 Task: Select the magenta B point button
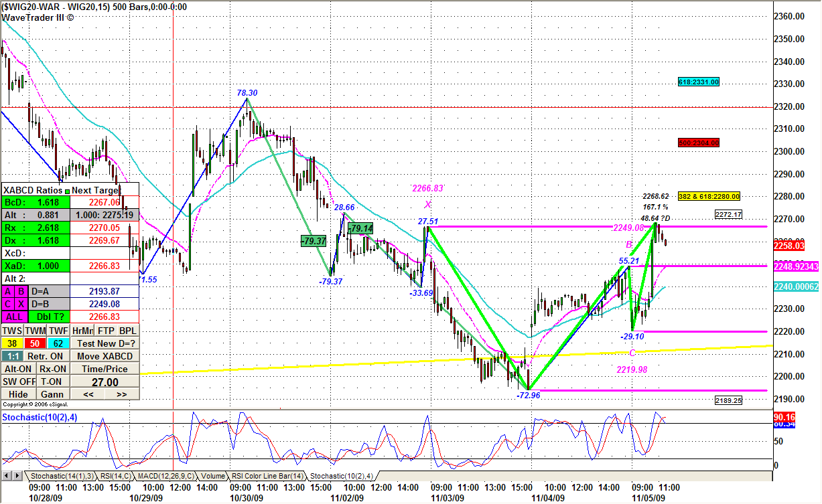click(x=21, y=292)
